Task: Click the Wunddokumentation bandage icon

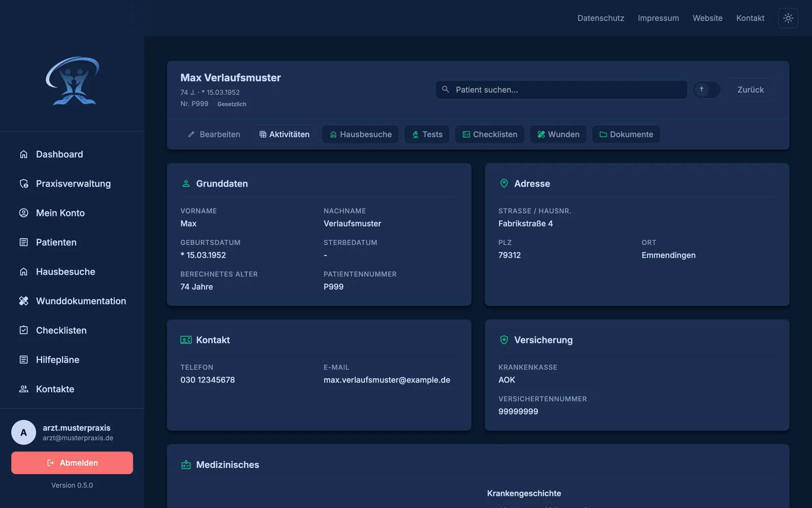Action: point(23,301)
